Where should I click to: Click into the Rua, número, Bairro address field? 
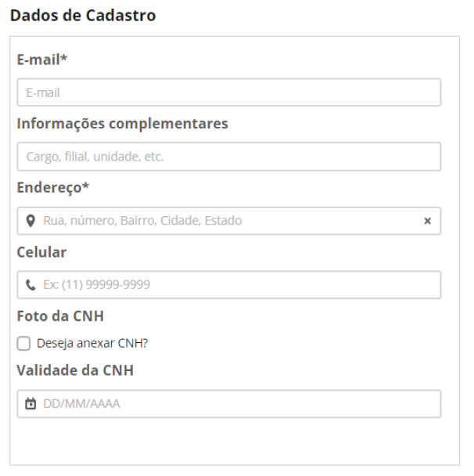[x=229, y=221]
